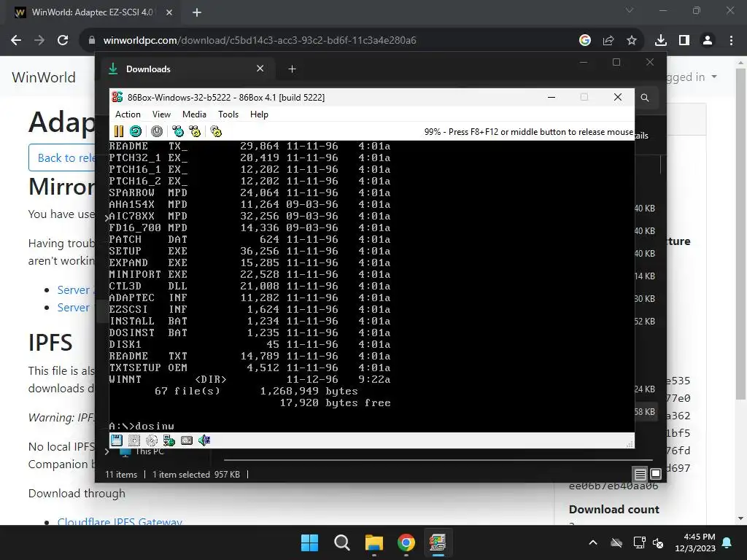
Task: Open the 86Box Help menu
Action: (x=259, y=114)
